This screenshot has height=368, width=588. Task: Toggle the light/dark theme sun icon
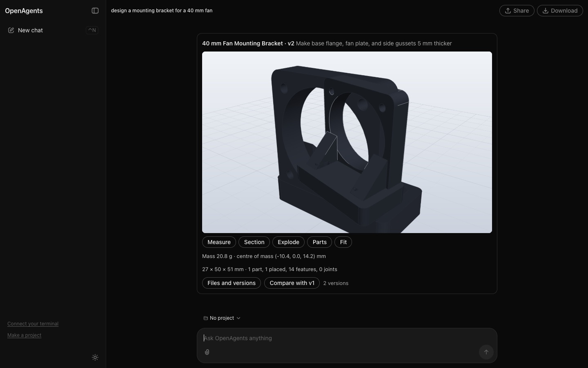coord(95,357)
